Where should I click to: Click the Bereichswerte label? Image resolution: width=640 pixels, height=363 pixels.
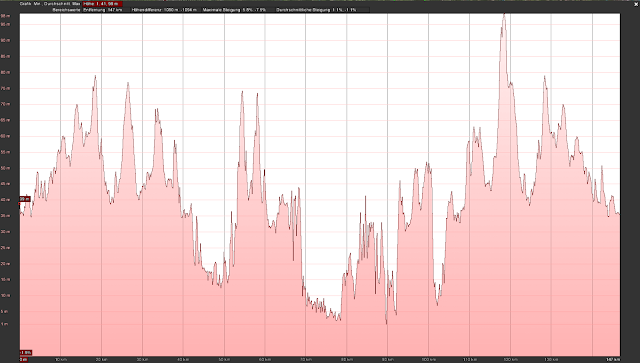click(x=67, y=10)
